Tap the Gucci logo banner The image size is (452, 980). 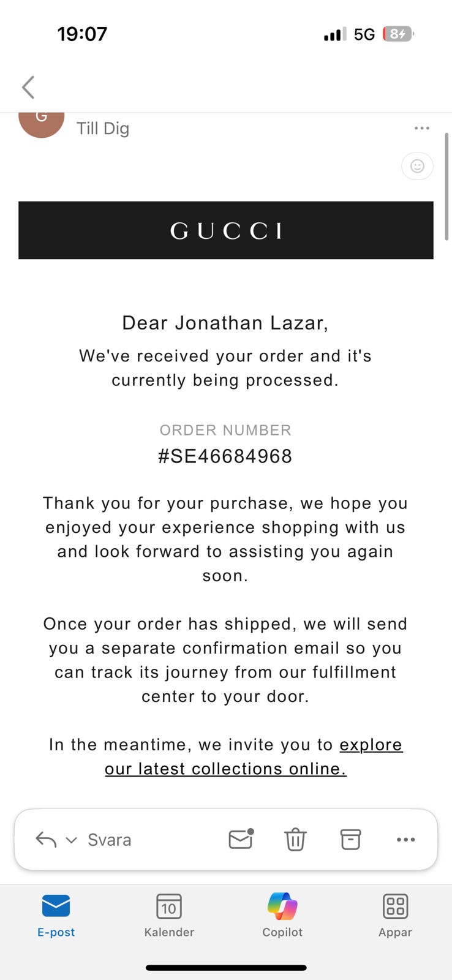point(225,230)
